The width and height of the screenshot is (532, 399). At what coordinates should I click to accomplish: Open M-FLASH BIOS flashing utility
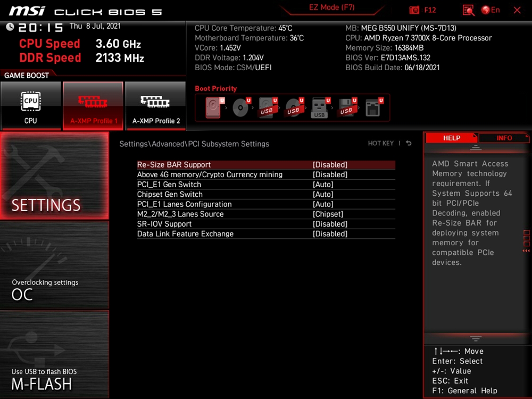pyautogui.click(x=54, y=355)
